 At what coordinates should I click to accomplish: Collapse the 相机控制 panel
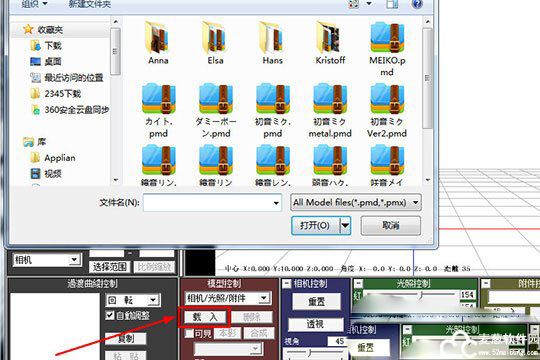click(287, 284)
